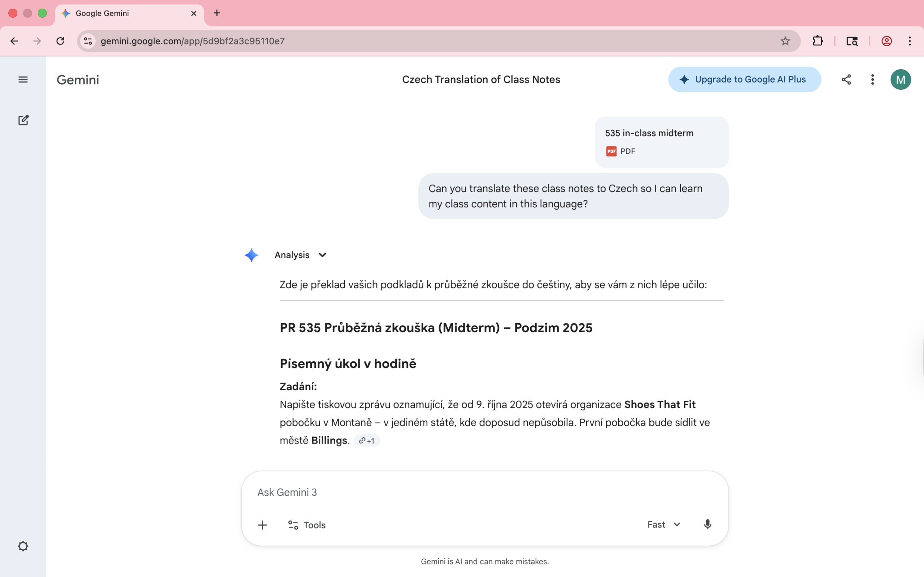Expand the Analysis thinking section
Image resolution: width=924 pixels, height=577 pixels.
click(301, 255)
